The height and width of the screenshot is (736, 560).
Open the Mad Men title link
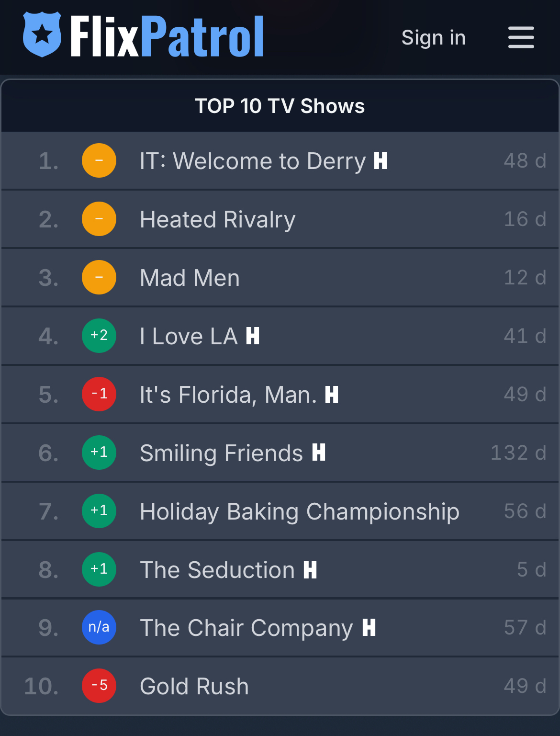coord(190,278)
